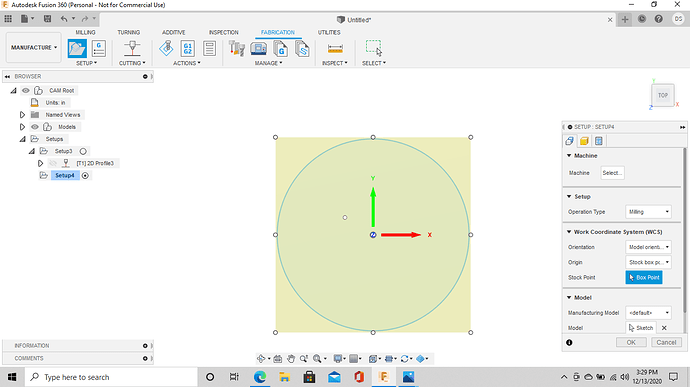Expand the Named Views node
The image size is (690, 387).
[22, 115]
